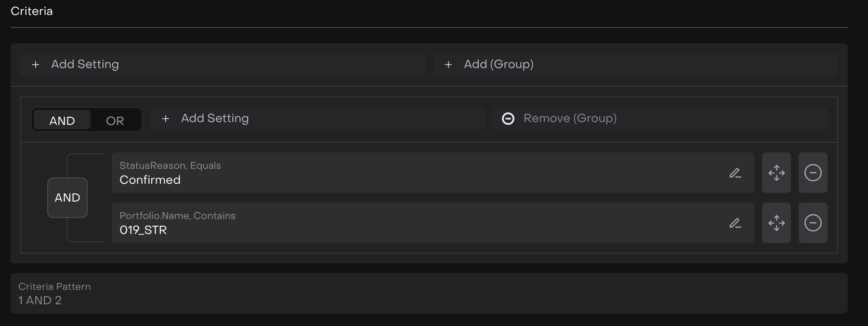The width and height of the screenshot is (868, 326).
Task: Switch group operator to OR
Action: coord(115,121)
